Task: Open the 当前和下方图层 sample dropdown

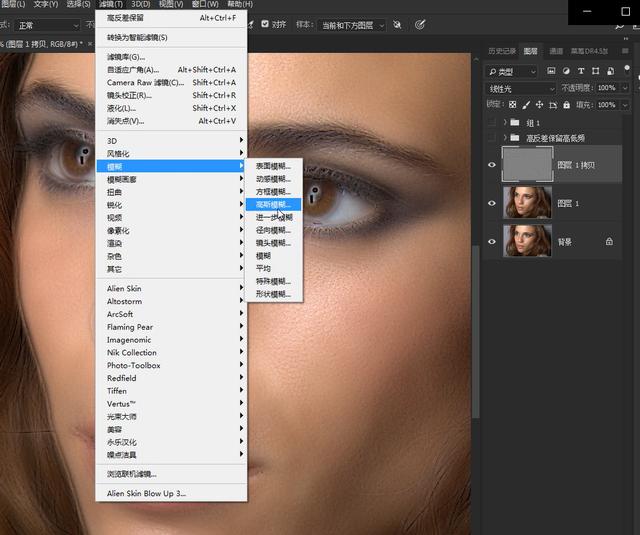Action: point(351,25)
